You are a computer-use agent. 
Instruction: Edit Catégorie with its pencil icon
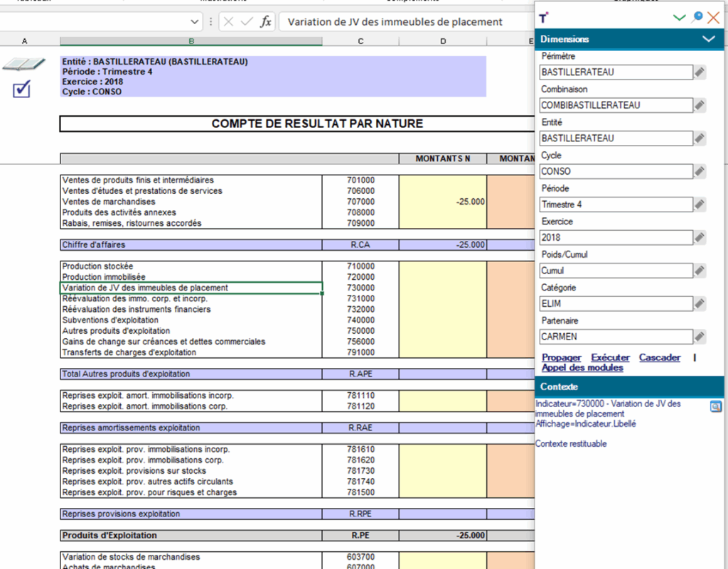[700, 304]
